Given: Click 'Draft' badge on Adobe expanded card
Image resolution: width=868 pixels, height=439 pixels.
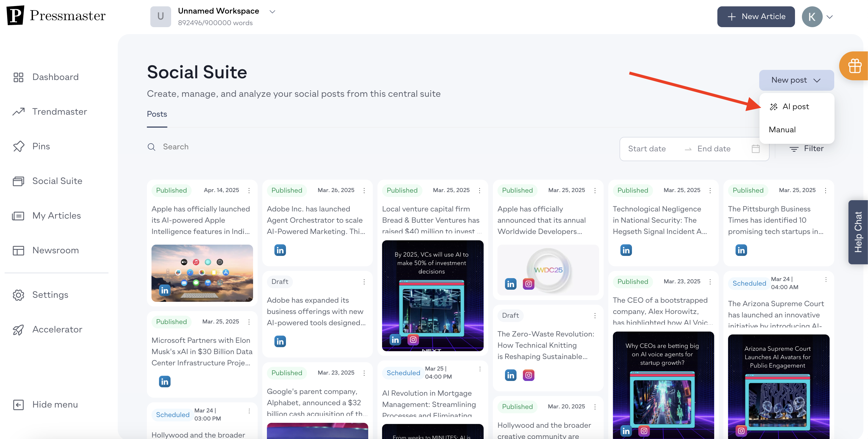Looking at the screenshot, I should click(280, 282).
